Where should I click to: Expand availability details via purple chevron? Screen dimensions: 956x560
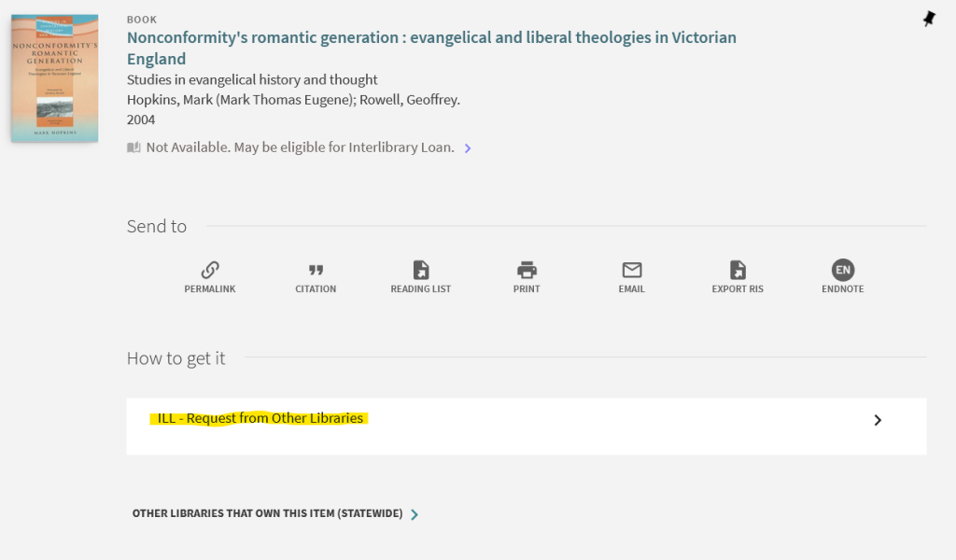[468, 148]
